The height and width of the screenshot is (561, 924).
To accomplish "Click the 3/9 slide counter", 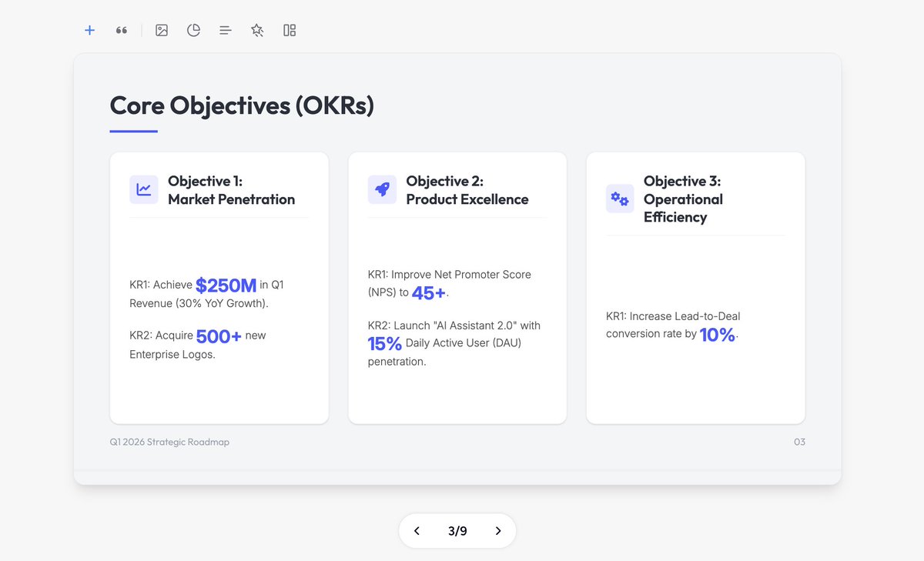I will pyautogui.click(x=457, y=531).
